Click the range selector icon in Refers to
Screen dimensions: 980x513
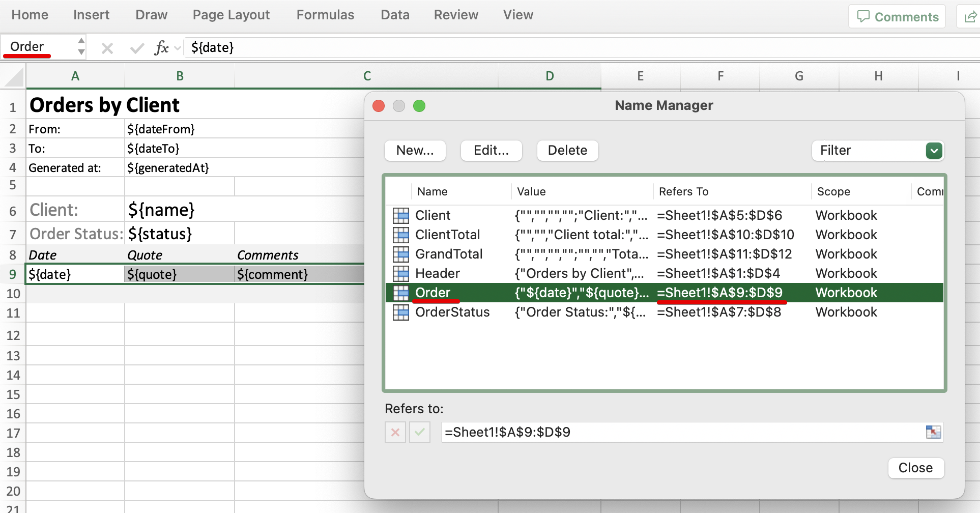(933, 432)
